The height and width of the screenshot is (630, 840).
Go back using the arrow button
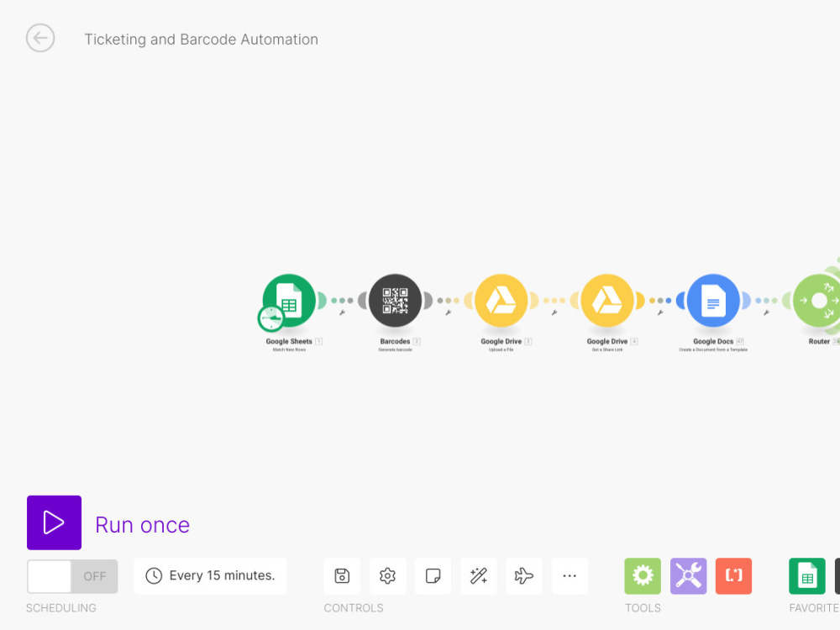coord(40,38)
